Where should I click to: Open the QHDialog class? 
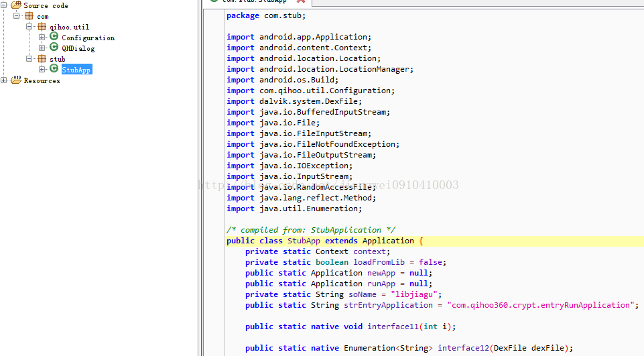pos(78,48)
